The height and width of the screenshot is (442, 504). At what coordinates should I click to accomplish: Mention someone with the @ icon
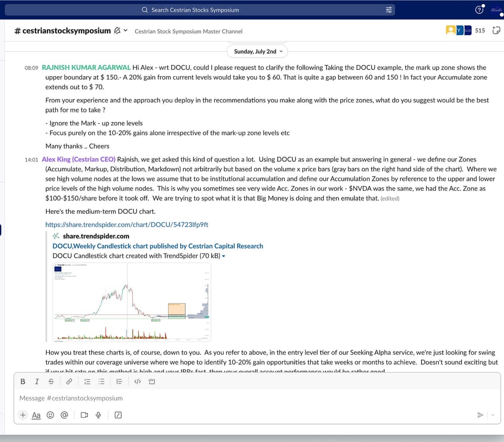tap(64, 415)
